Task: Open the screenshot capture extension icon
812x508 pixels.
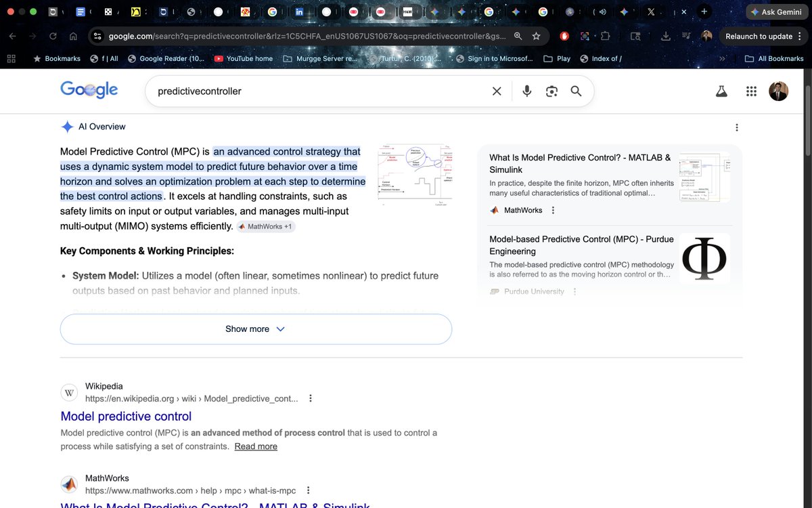Action: pyautogui.click(x=585, y=36)
